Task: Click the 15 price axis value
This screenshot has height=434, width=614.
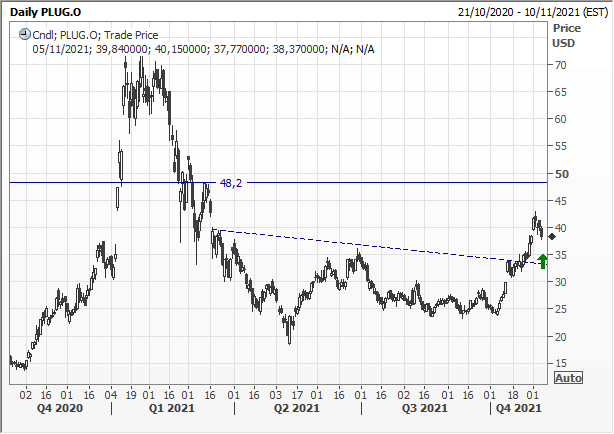Action: pyautogui.click(x=561, y=363)
